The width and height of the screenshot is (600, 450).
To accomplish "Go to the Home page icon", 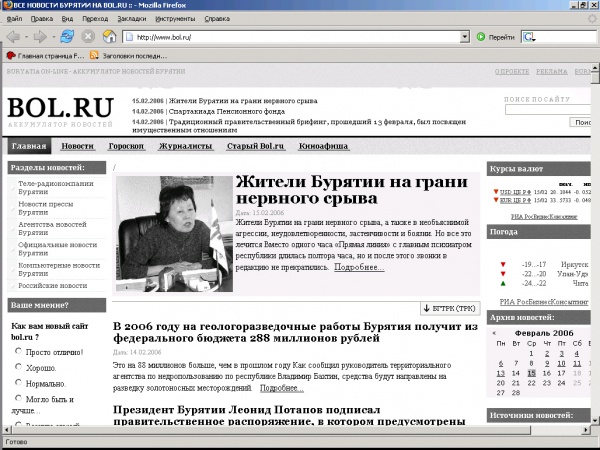I will 111,36.
